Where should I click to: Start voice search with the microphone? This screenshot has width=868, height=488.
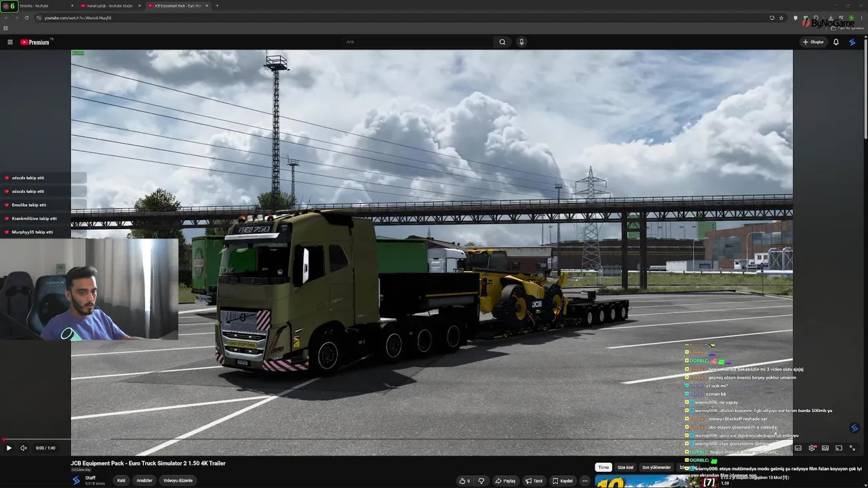click(521, 42)
